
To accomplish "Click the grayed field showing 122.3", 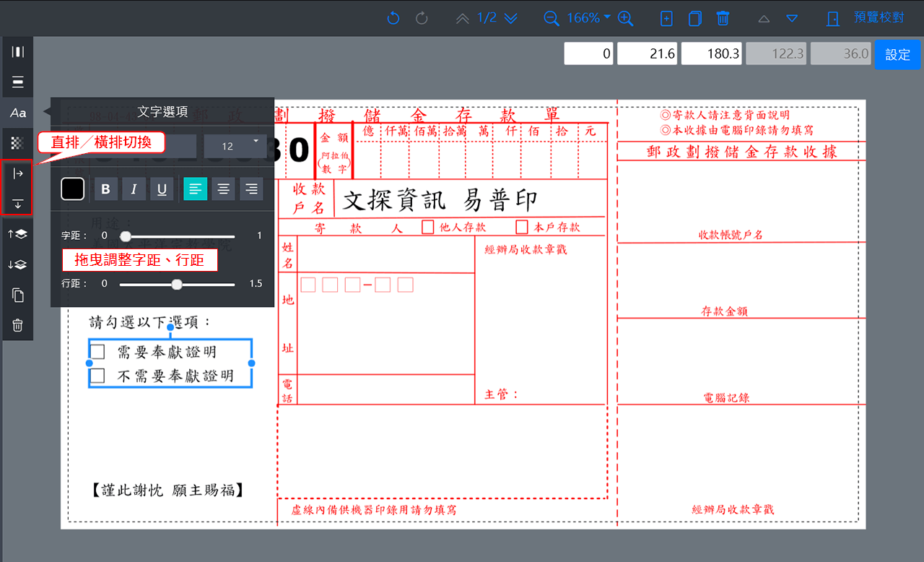I will click(x=776, y=54).
